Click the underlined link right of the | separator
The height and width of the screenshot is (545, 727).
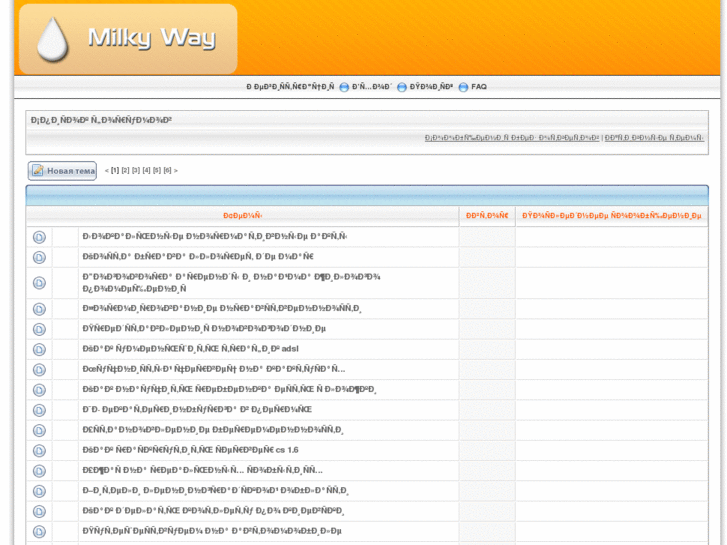pyautogui.click(x=654, y=138)
